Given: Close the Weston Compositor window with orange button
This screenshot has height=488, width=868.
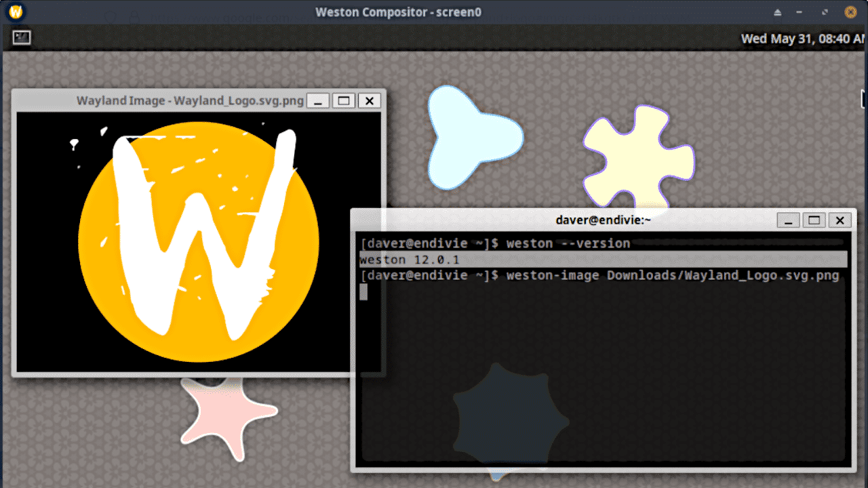Looking at the screenshot, I should tap(850, 12).
